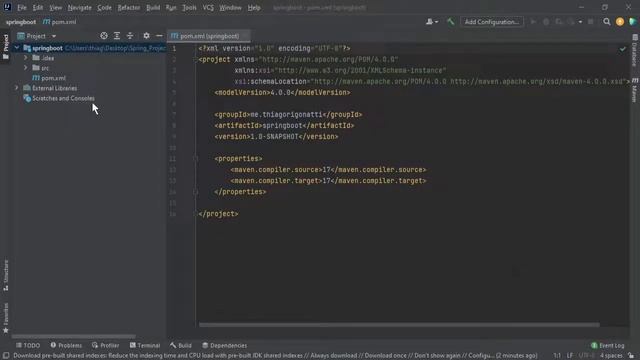Open the TODO tool window
This screenshot has width=640, height=360.
[x=28, y=345]
